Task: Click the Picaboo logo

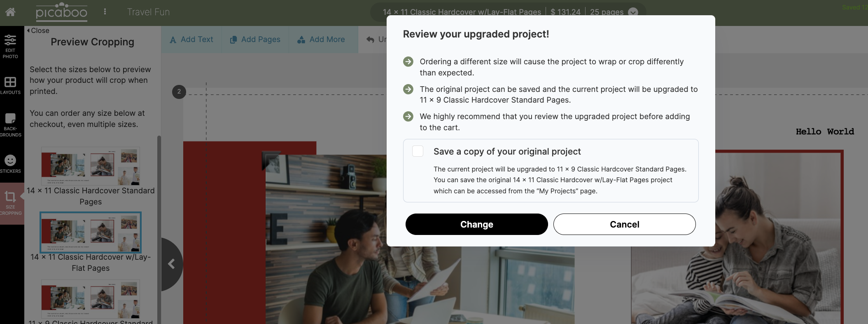Action: [61, 12]
